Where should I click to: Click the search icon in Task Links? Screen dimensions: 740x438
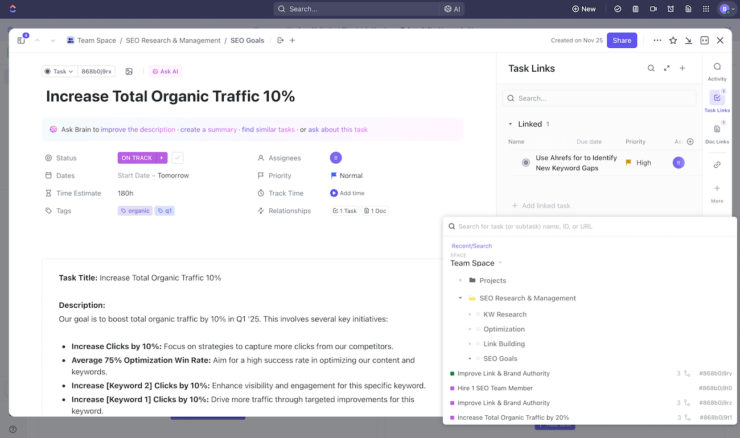650,68
